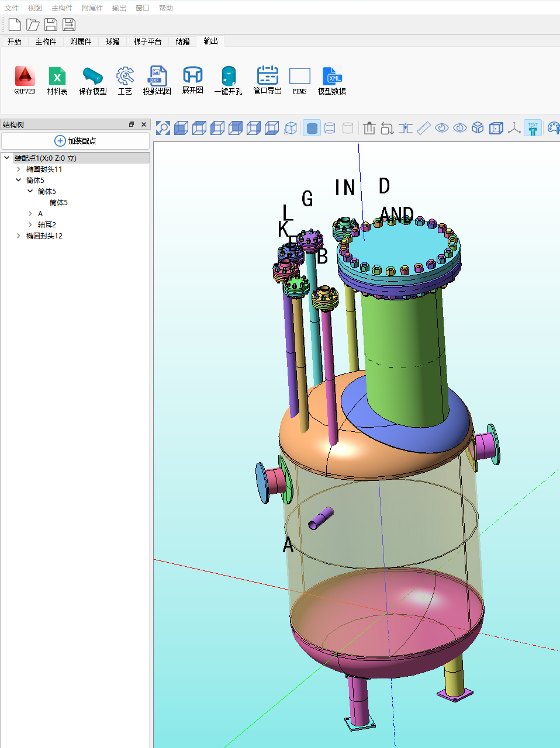Screen dimensions: 560x748
Task: Click the save floppy disk icon
Action: click(x=51, y=25)
